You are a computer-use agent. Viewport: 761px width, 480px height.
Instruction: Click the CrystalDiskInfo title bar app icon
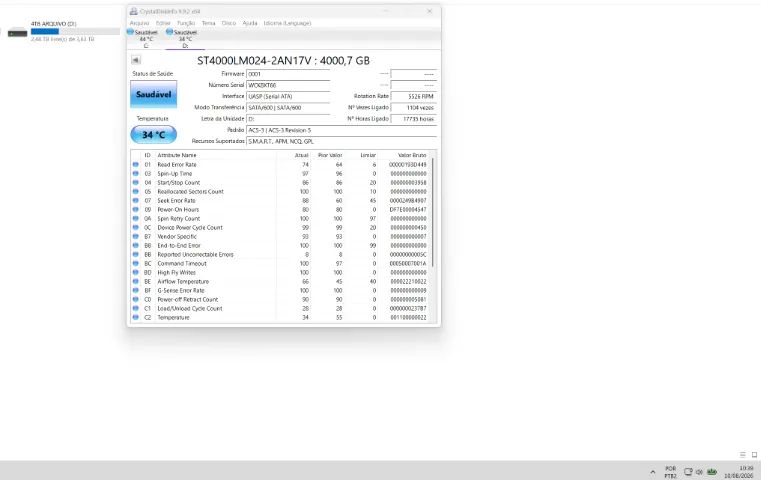point(133,11)
